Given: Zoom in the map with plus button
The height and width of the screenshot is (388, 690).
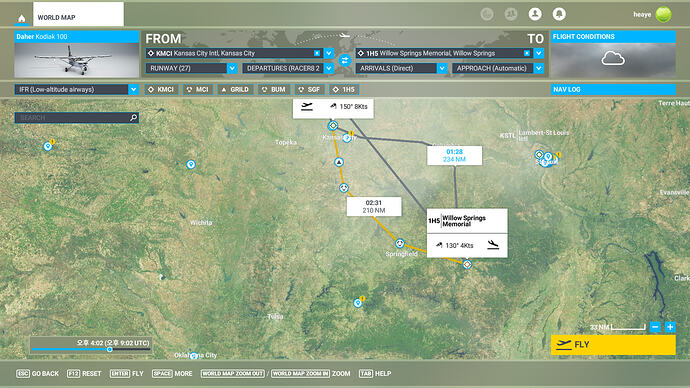Looking at the screenshot, I should (x=670, y=327).
